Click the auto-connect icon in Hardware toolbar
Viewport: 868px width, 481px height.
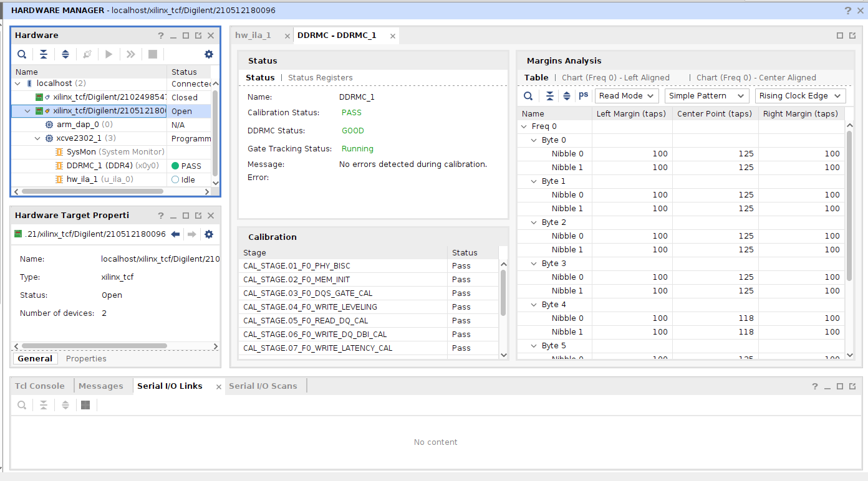pos(87,54)
